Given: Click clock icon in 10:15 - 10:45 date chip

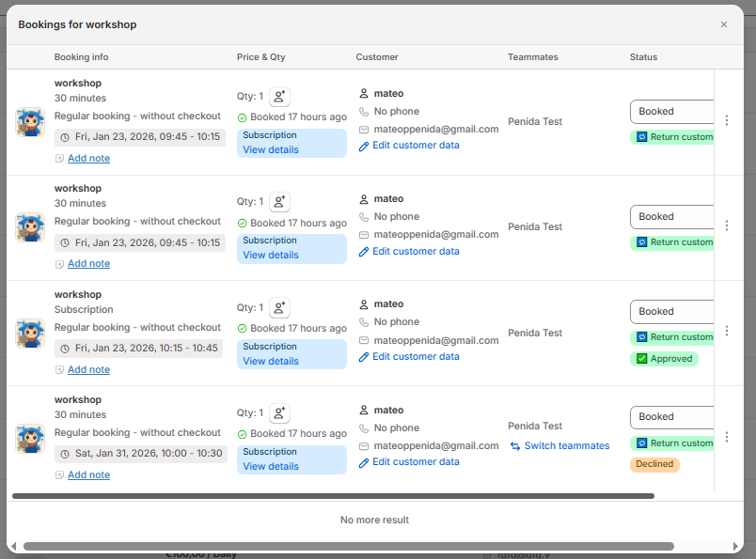Looking at the screenshot, I should click(x=65, y=349).
